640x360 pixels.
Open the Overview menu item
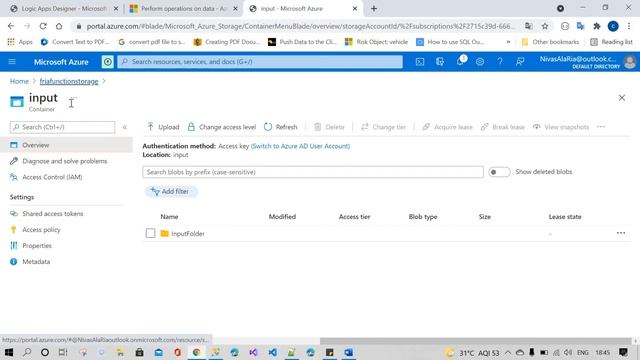click(x=66, y=145)
